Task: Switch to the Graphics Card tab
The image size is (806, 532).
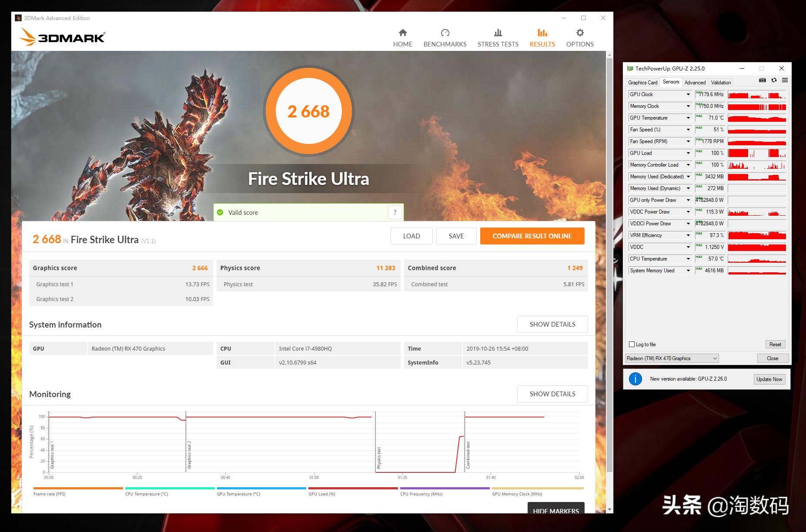Action: coord(642,83)
